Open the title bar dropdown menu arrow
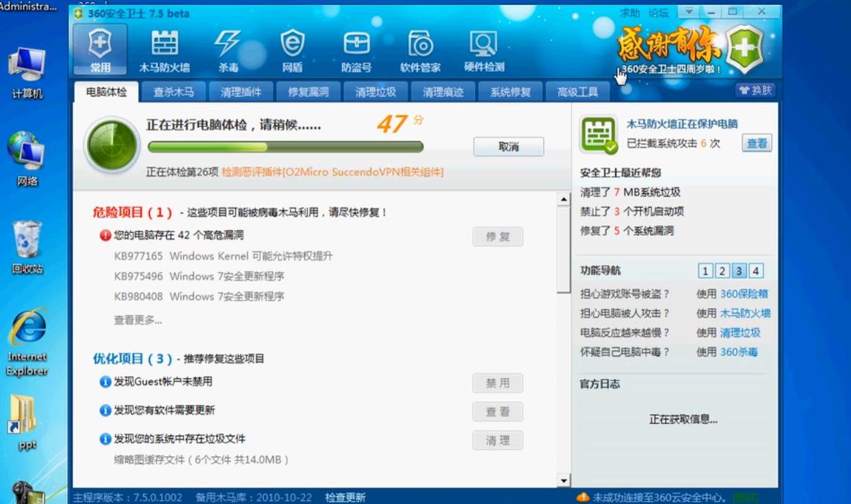The width and height of the screenshot is (851, 504). pyautogui.click(x=689, y=12)
